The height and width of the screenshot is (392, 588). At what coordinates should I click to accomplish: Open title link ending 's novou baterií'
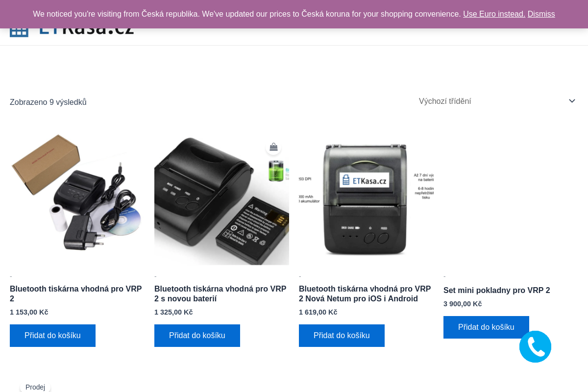220,294
